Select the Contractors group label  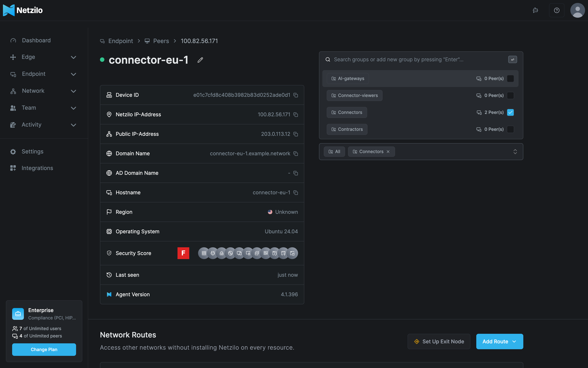347,129
